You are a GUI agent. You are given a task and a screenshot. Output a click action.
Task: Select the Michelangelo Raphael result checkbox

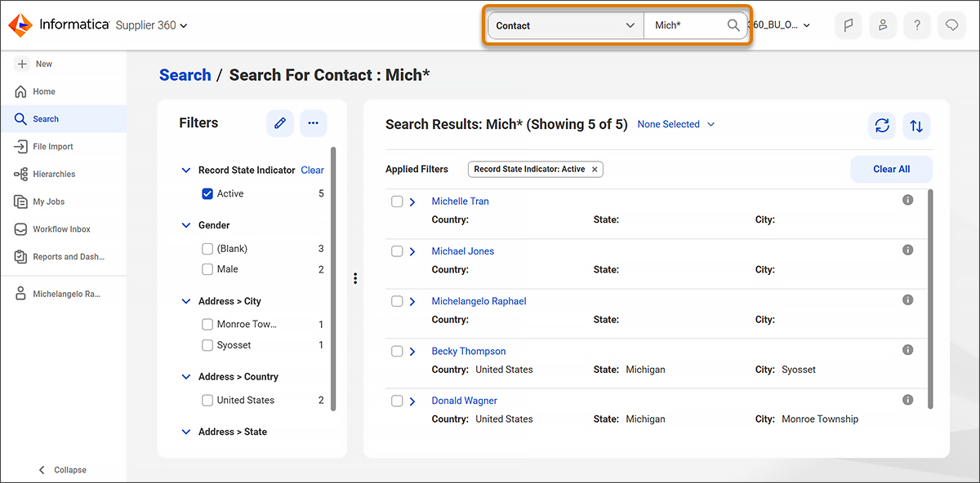click(x=397, y=301)
